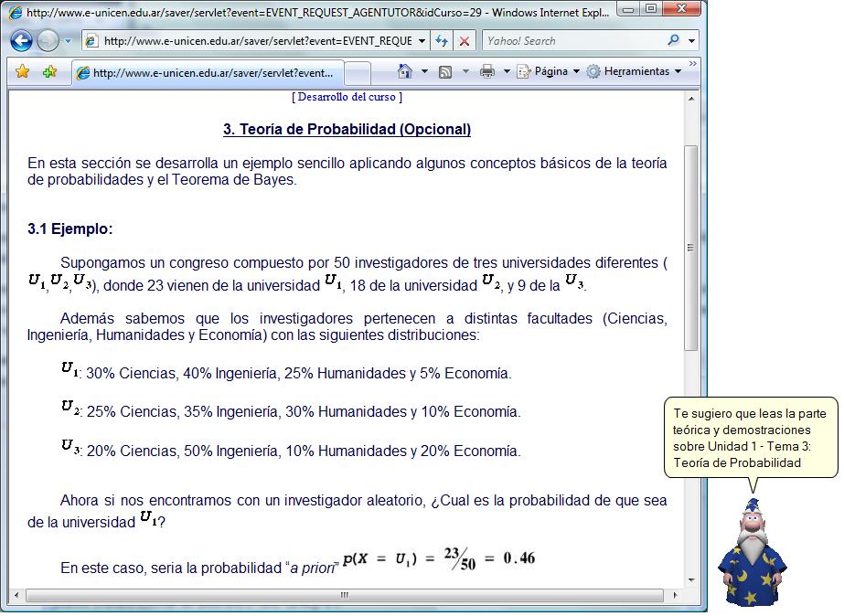Click the 3.1 Ejemplo: subheading
This screenshot has width=844, height=616.
point(70,228)
